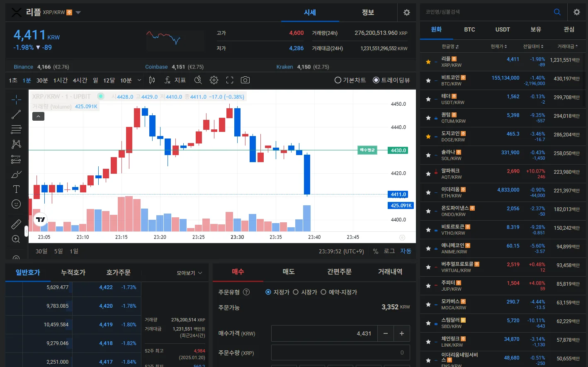The height and width of the screenshot is (367, 588).
Task: Sort coin list by 현재가
Action: [499, 46]
